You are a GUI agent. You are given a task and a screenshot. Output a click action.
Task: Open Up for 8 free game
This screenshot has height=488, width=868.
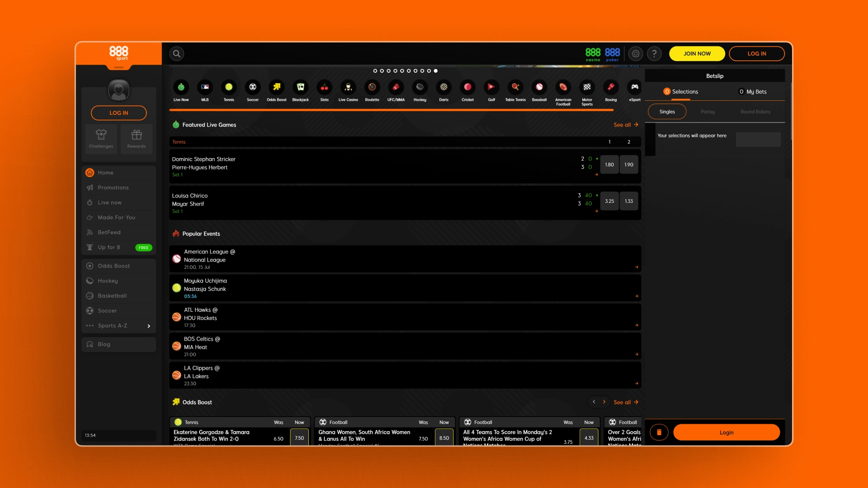pyautogui.click(x=119, y=247)
